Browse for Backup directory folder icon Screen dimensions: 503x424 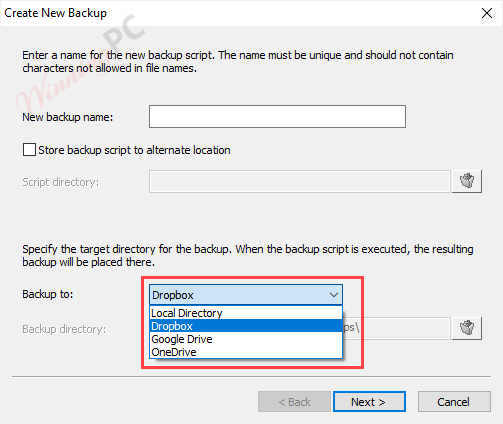467,328
